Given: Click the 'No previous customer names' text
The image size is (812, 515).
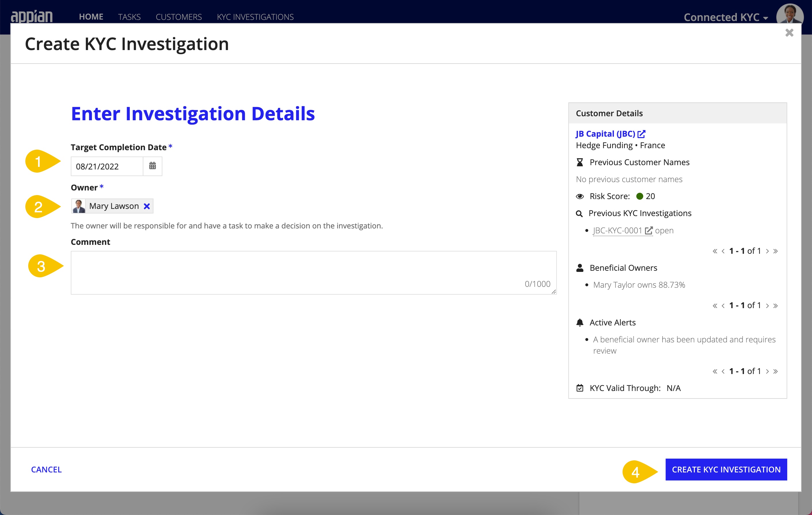Looking at the screenshot, I should (x=629, y=179).
